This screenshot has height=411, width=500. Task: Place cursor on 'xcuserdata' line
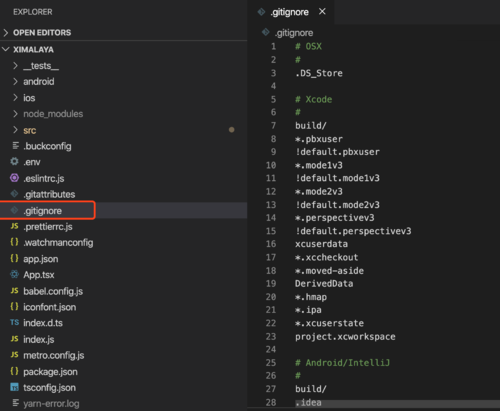coord(321,244)
